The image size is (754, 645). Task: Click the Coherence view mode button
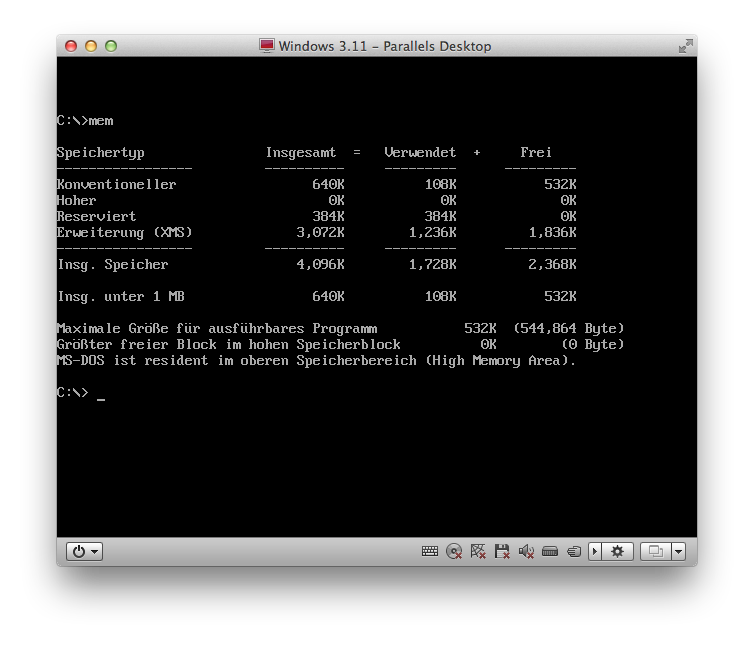656,551
